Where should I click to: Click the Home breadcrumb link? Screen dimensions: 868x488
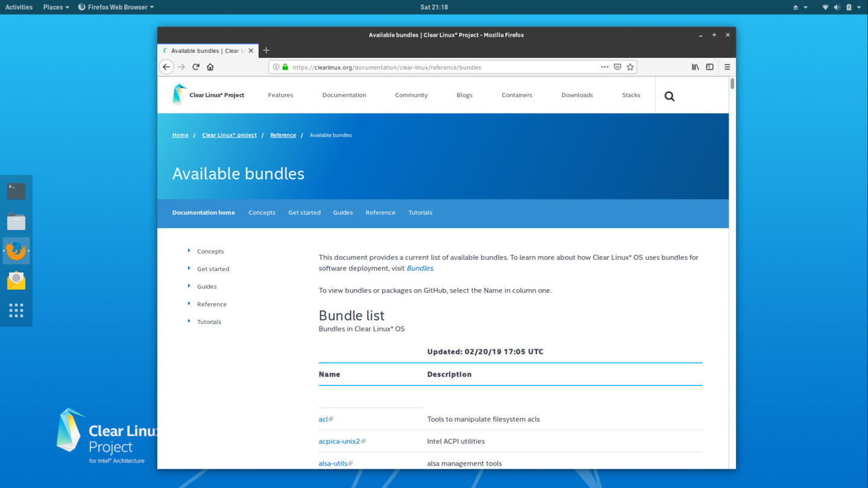coord(180,135)
